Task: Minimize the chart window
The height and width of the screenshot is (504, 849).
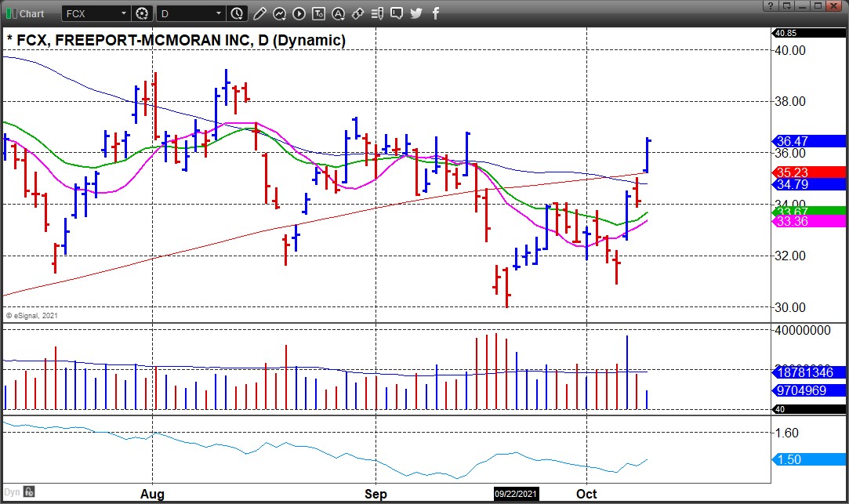Action: click(x=803, y=6)
